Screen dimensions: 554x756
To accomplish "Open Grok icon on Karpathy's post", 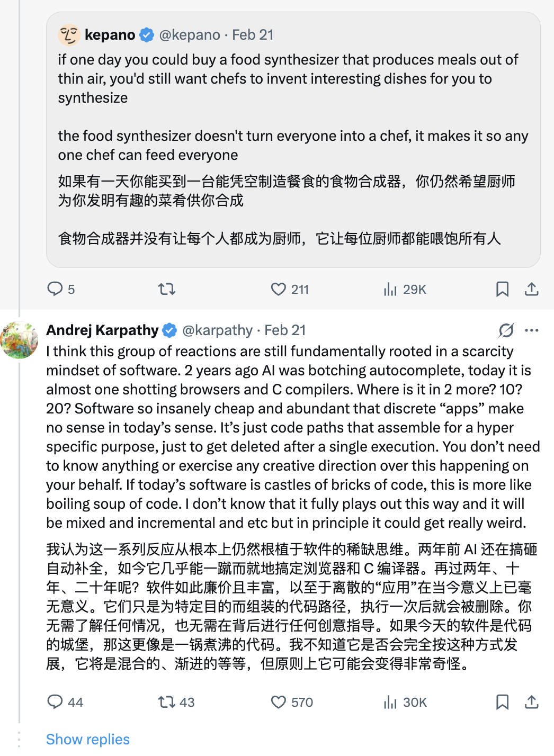I will click(x=506, y=330).
